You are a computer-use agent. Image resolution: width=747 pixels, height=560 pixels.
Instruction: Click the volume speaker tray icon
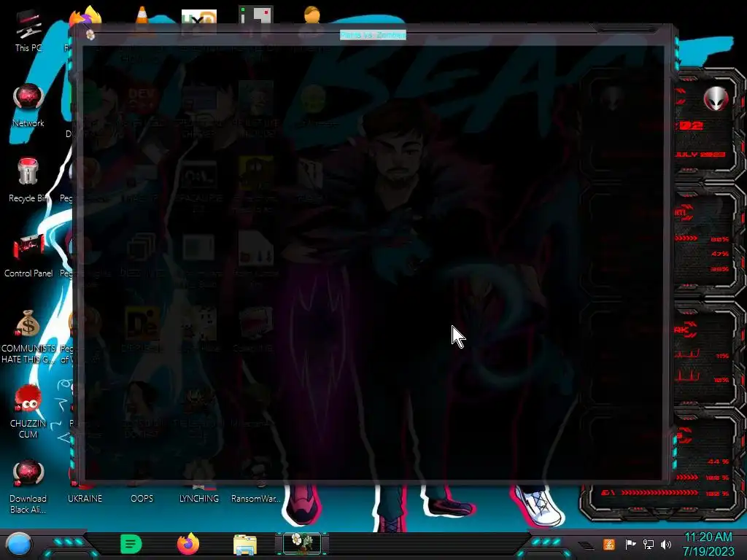click(x=666, y=544)
